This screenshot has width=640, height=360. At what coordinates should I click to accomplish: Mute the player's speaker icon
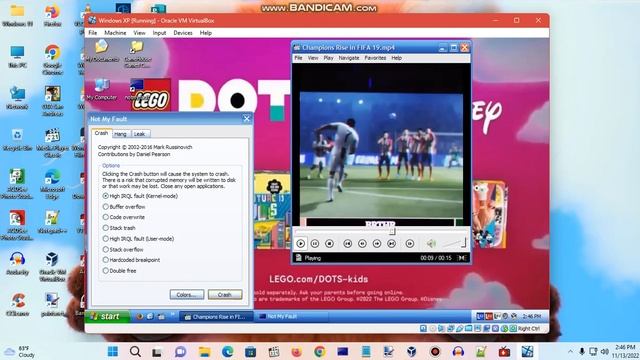pyautogui.click(x=431, y=244)
